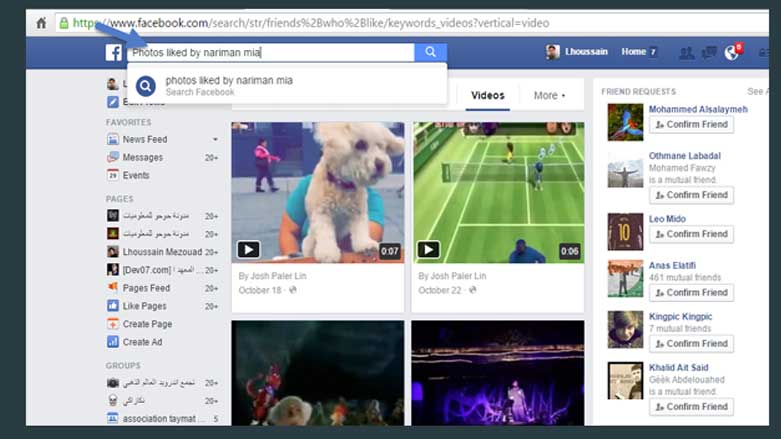Image resolution: width=781 pixels, height=439 pixels.
Task: Open the friend requests icon in top bar
Action: tap(686, 53)
